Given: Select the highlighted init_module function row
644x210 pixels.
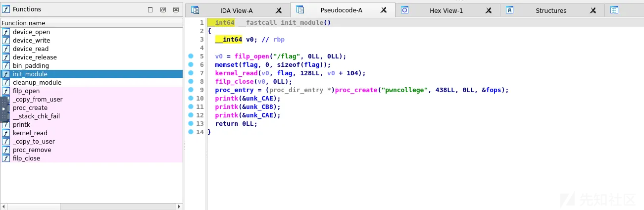Looking at the screenshot, I should coord(92,74).
